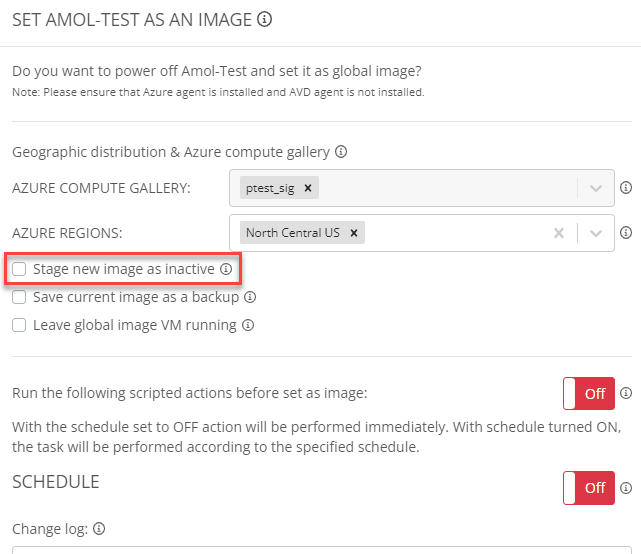Screen dimensions: 641x554
Task: Enable Save current image as a backup
Action: (x=19, y=297)
